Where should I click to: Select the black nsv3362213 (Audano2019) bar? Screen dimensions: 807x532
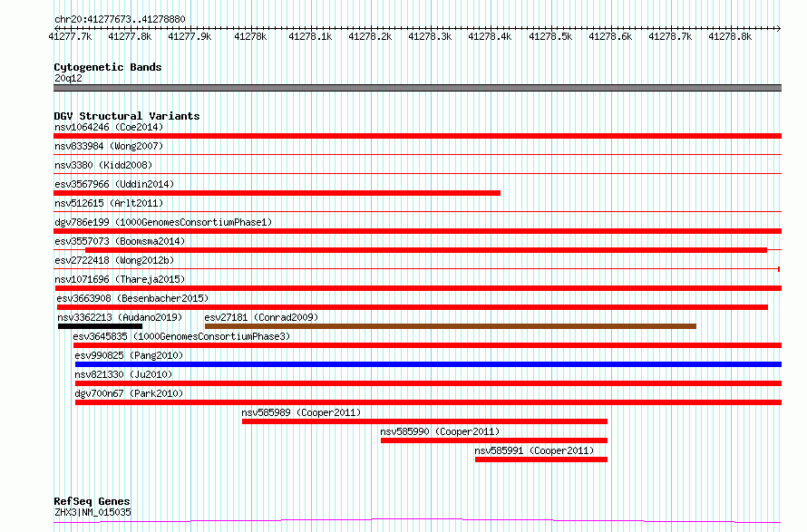100,326
